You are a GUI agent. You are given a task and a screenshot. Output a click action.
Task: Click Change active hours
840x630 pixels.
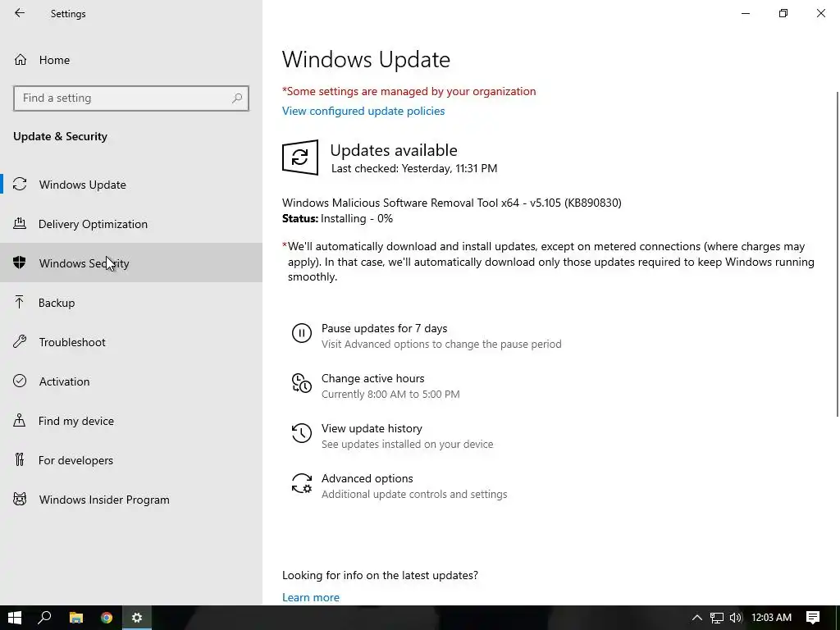373,378
